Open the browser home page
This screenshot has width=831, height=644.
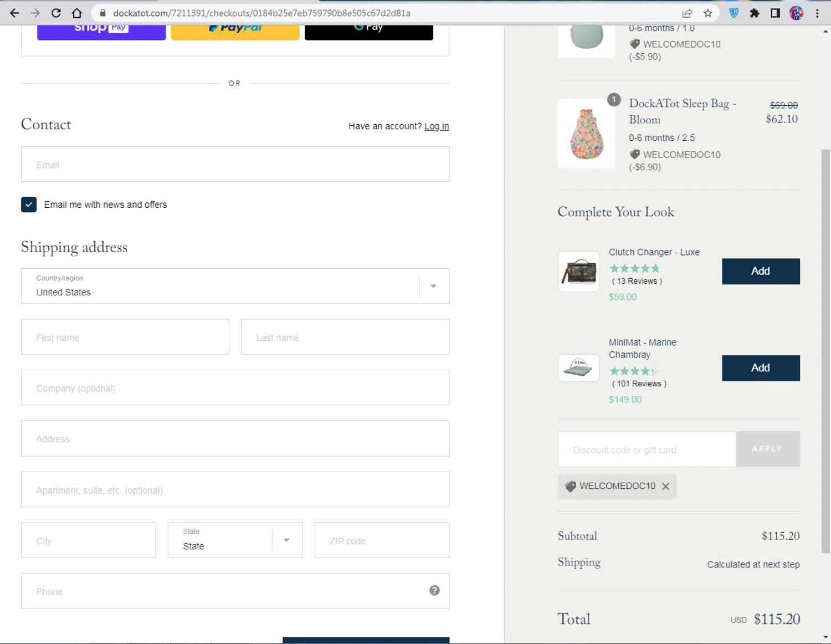point(77,13)
